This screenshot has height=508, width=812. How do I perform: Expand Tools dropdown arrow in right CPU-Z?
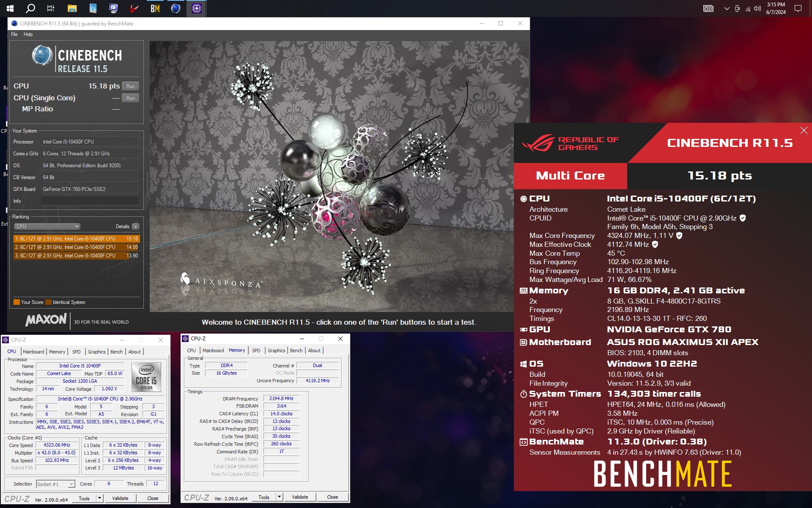(279, 497)
